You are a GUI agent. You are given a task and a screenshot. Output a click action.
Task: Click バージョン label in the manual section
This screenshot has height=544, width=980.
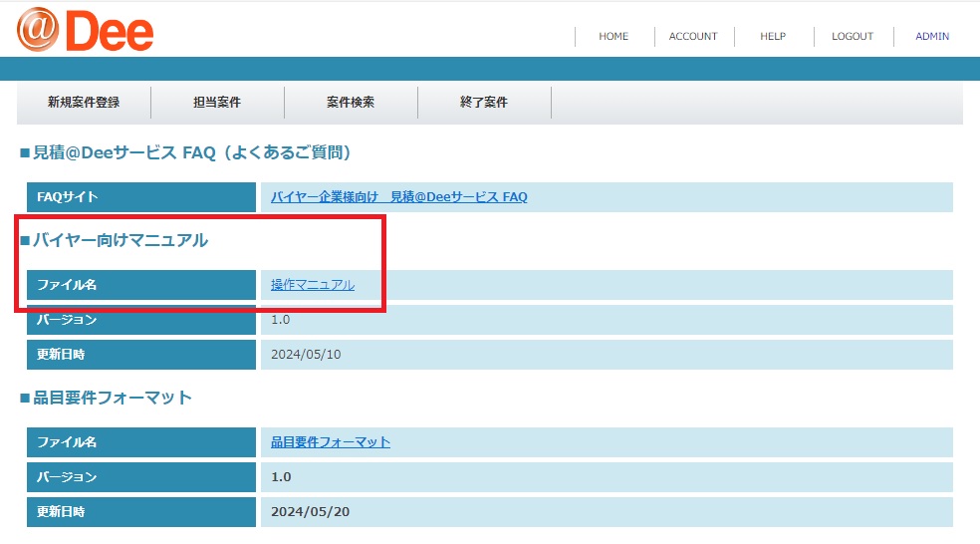(x=141, y=320)
